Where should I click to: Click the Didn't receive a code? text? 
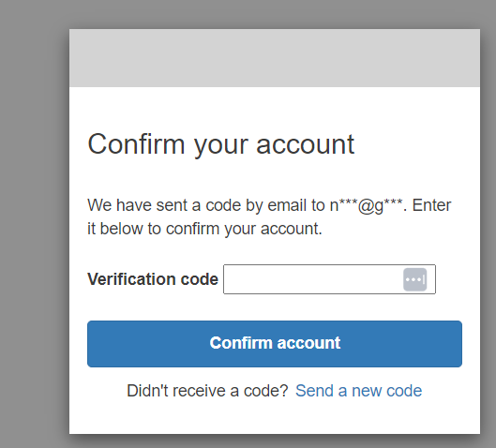[207, 391]
